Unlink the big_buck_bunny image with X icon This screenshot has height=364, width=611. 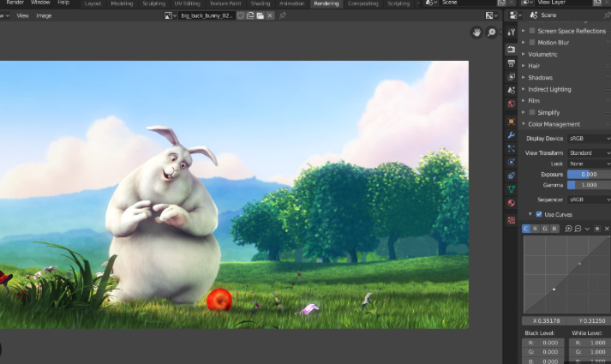(270, 15)
